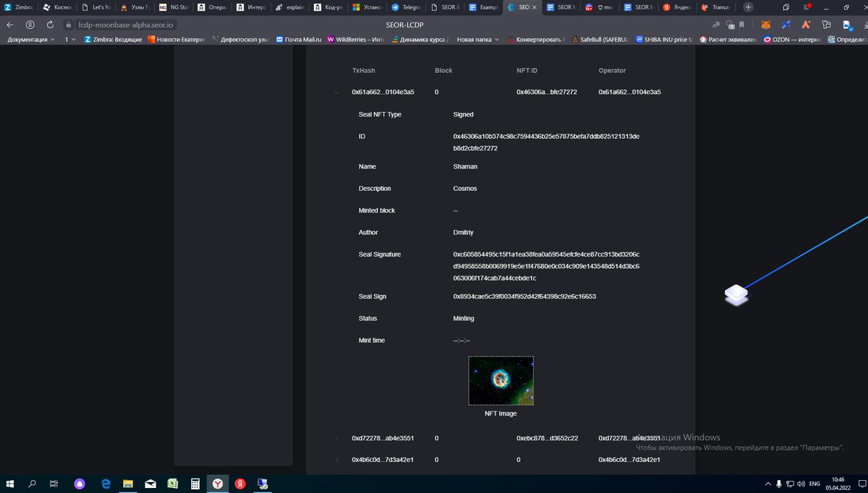The width and height of the screenshot is (868, 493).
Task: Expand the 0x4b6c0d...7d3a42e1 transaction row
Action: (x=337, y=460)
